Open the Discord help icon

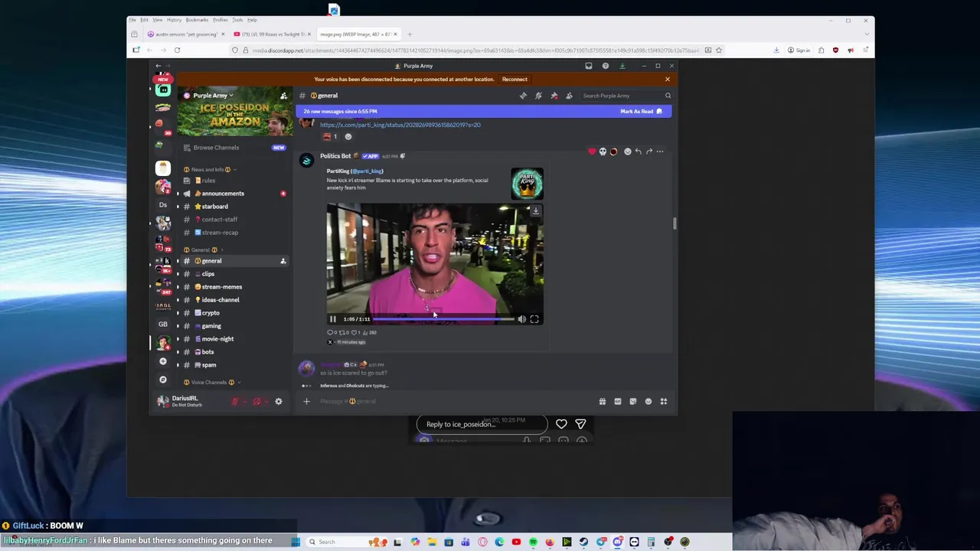point(605,66)
